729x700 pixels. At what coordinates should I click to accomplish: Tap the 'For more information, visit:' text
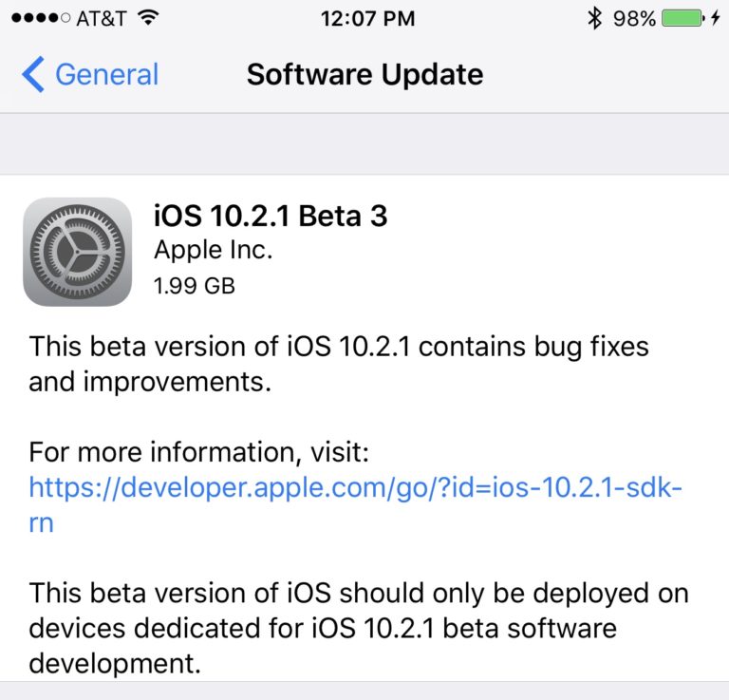(199, 452)
